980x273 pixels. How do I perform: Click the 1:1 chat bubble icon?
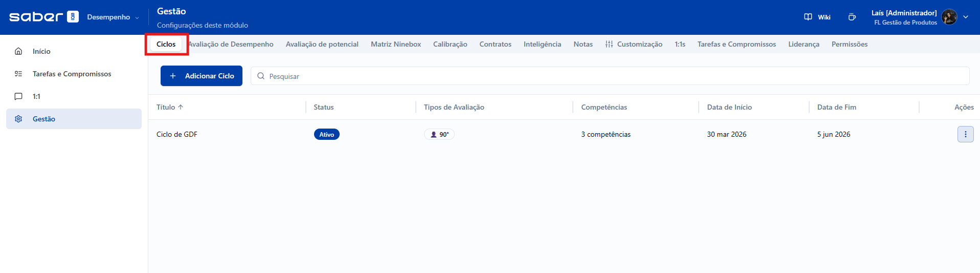point(18,96)
